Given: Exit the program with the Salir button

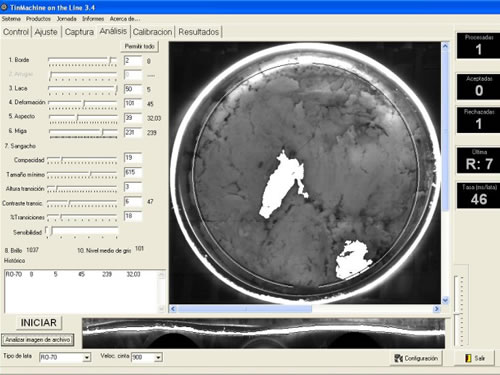Looking at the screenshot, I should pos(474,358).
